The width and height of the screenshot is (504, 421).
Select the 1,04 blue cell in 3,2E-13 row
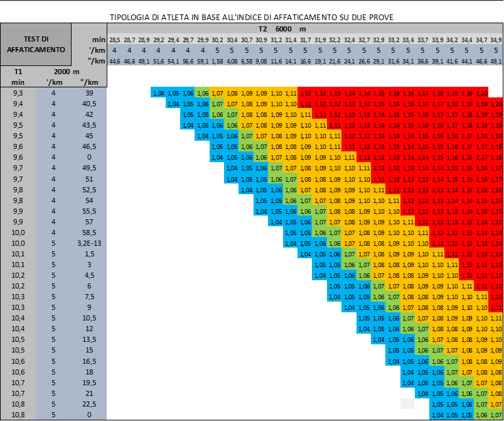(x=291, y=243)
